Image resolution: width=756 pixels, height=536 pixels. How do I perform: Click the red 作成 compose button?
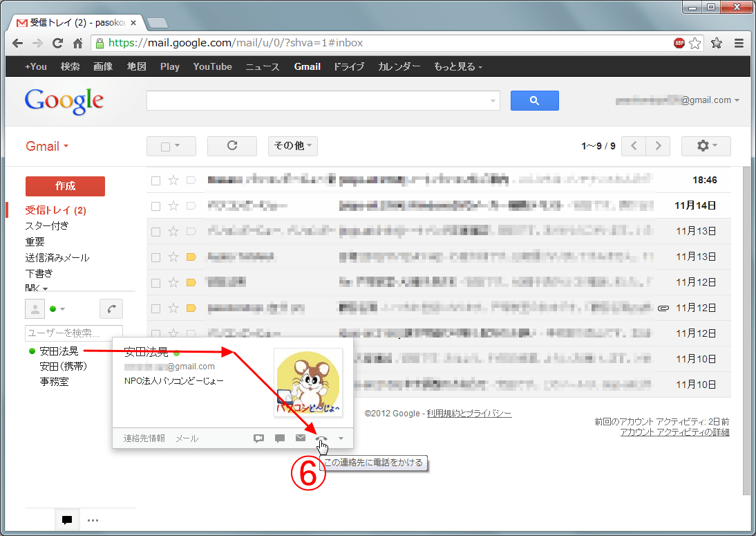point(65,186)
